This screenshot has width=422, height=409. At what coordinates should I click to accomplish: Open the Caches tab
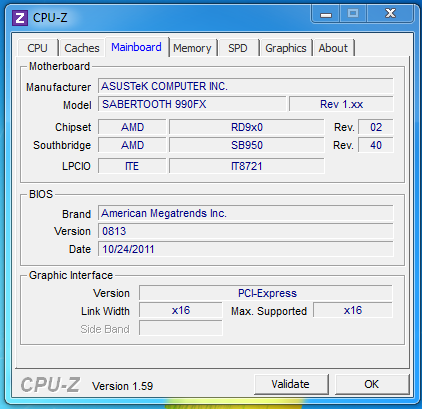click(82, 48)
